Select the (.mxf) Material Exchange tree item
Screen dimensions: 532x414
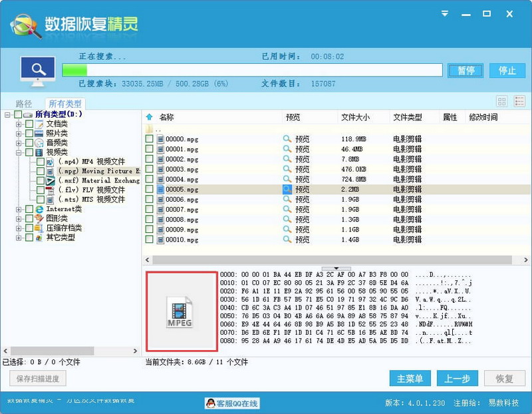pos(98,180)
